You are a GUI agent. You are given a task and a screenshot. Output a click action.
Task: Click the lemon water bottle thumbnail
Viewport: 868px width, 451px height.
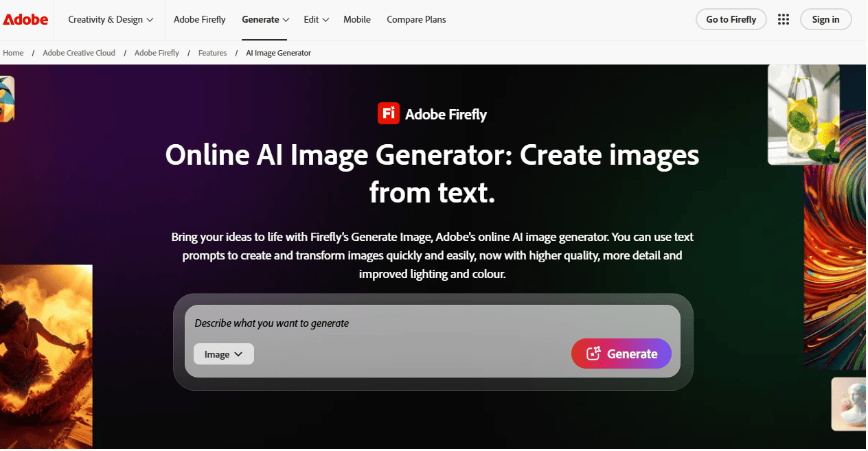coord(803,115)
